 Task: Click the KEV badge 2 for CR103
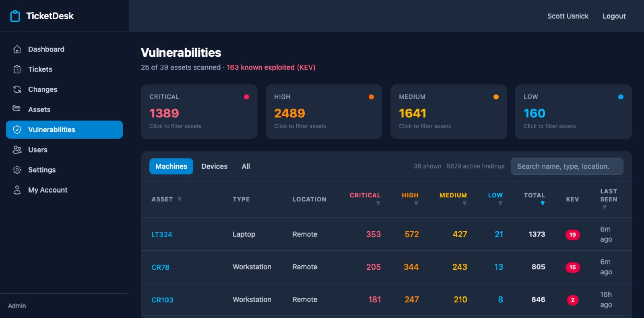click(x=572, y=300)
